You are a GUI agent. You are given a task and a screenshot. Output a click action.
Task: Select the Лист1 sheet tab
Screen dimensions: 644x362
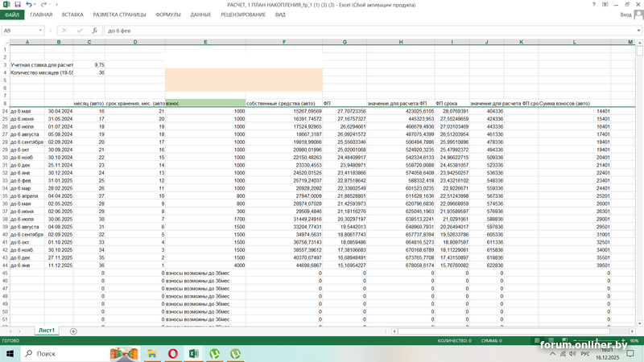tap(47, 331)
